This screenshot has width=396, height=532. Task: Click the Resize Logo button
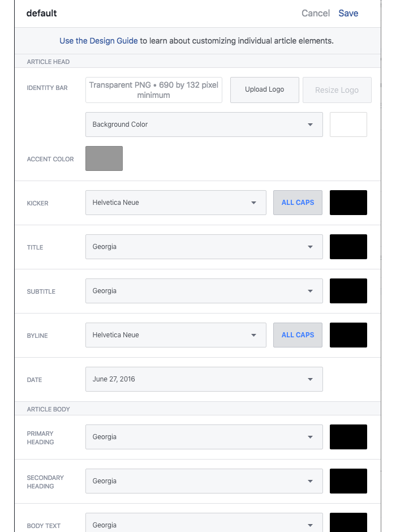[x=337, y=89]
